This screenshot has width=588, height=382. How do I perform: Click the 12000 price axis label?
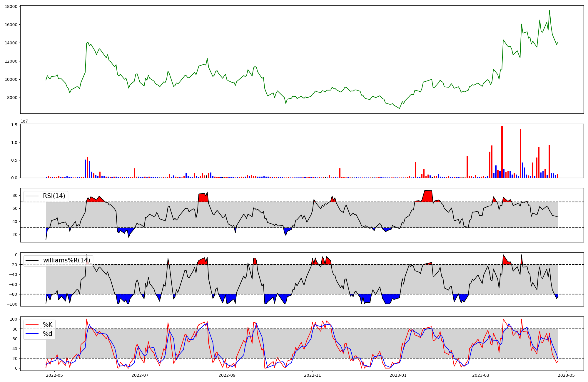point(11,61)
